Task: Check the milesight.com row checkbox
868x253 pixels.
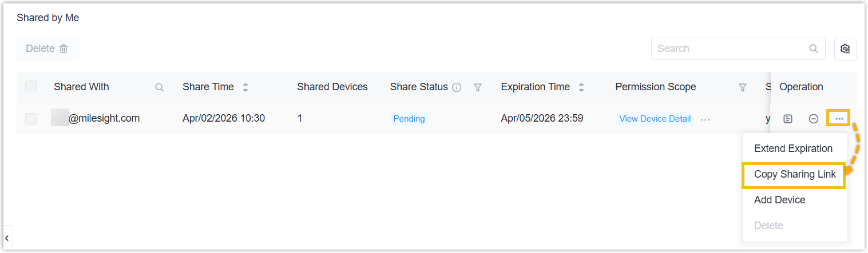Action: pyautogui.click(x=31, y=119)
